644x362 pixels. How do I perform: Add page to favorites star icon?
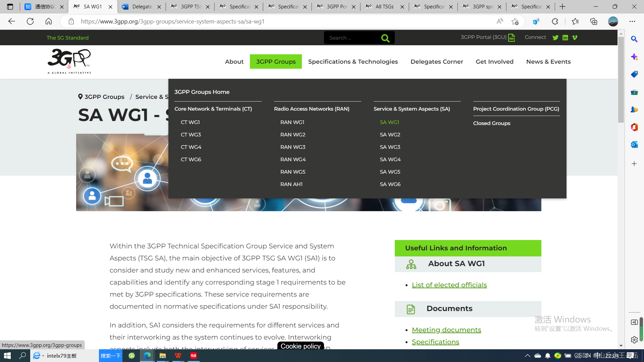515,21
